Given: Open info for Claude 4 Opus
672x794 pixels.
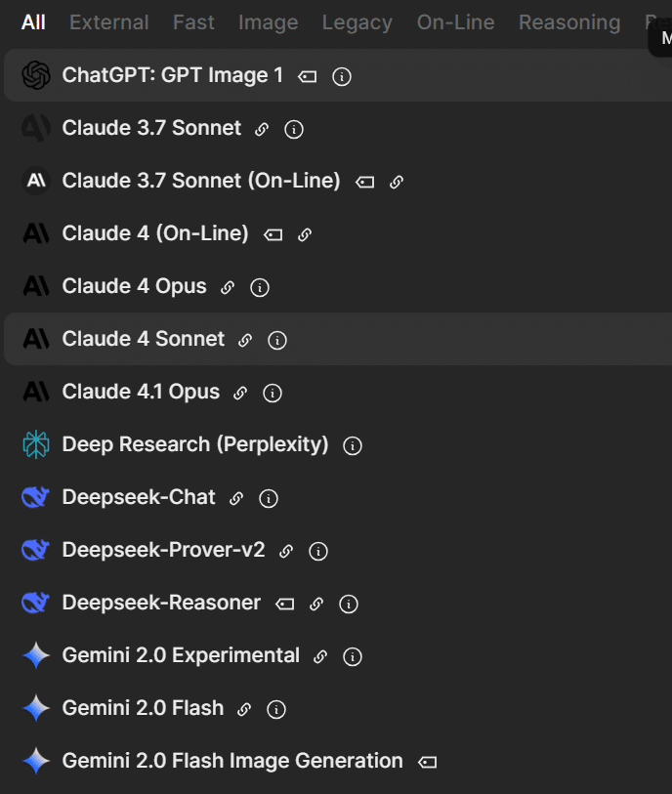Looking at the screenshot, I should coord(260,288).
